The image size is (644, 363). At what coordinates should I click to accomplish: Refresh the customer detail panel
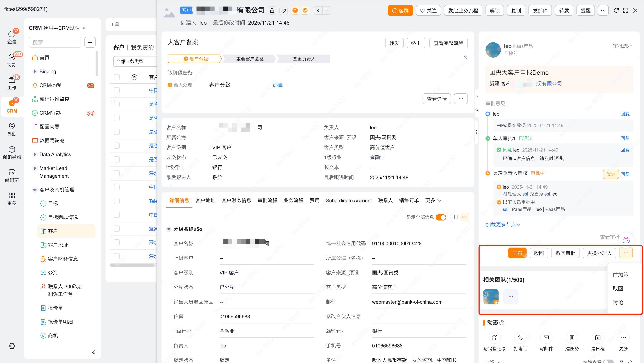tap(616, 11)
